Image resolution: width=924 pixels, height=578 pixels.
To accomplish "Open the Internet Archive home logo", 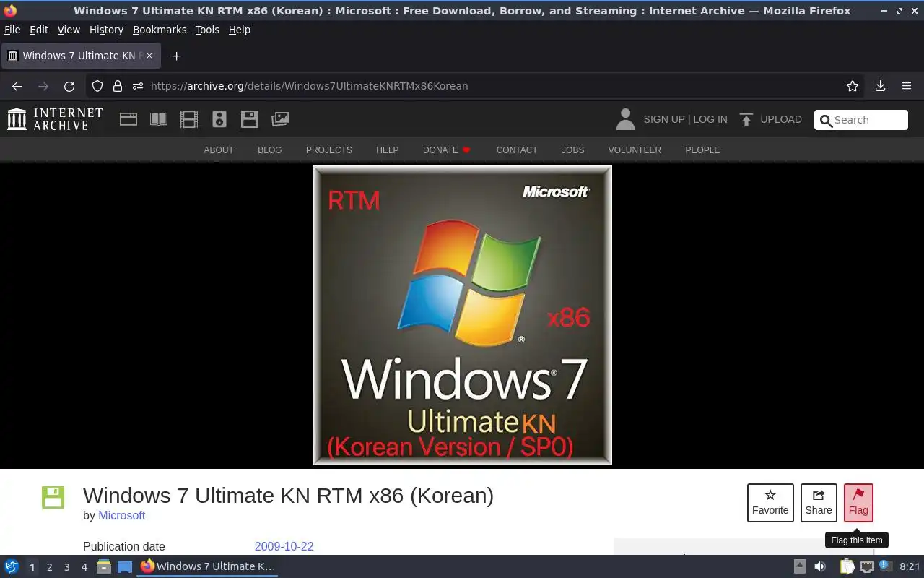I will (x=55, y=119).
